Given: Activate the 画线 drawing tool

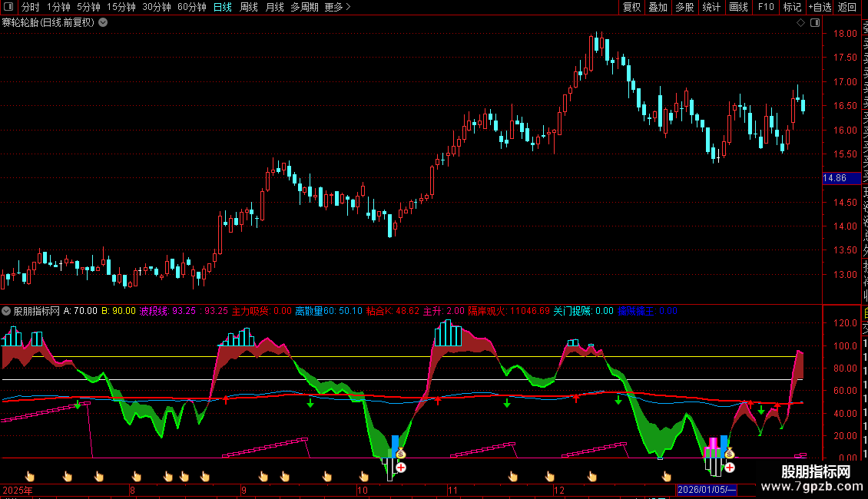Looking at the screenshot, I should 738,7.
